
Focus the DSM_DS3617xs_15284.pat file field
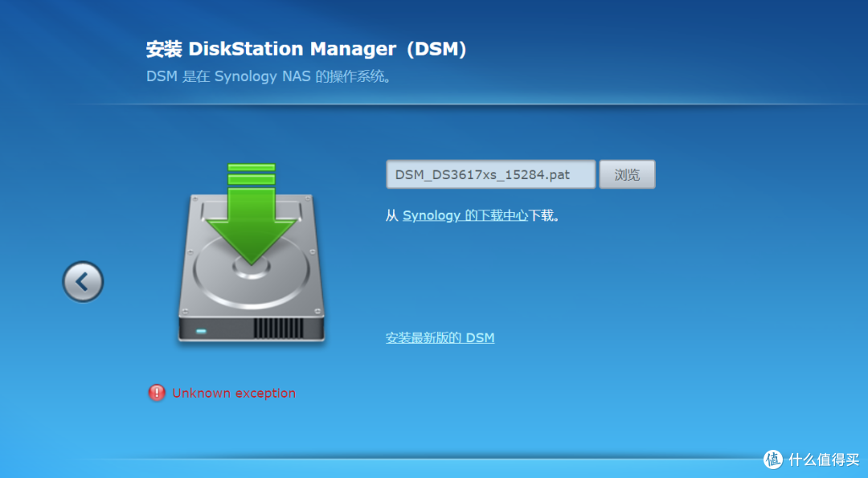click(491, 174)
